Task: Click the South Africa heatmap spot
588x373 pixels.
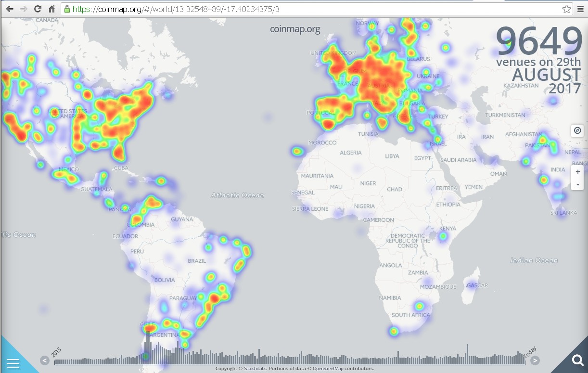Action: 419,306
